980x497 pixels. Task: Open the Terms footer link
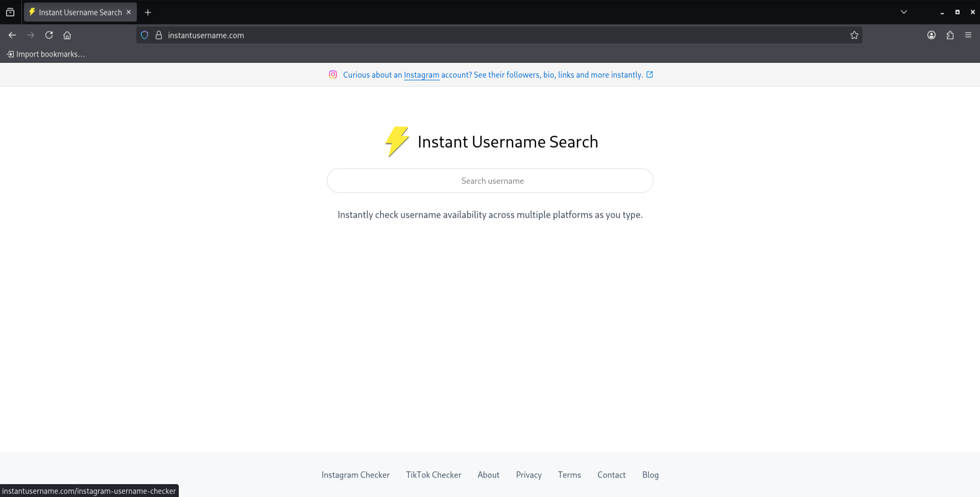pyautogui.click(x=569, y=475)
